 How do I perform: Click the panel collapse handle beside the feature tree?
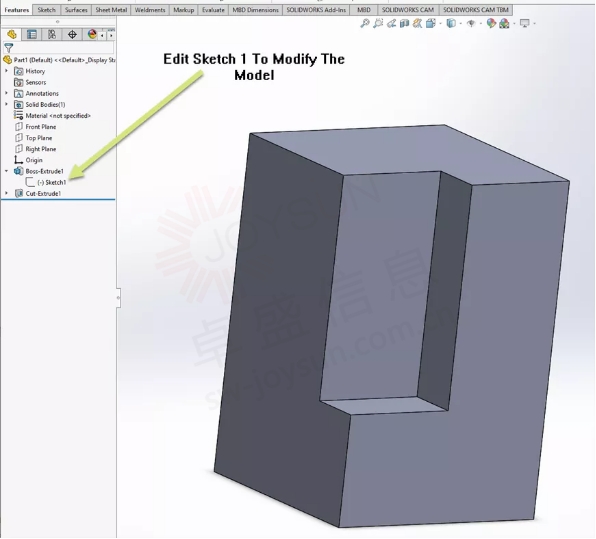(x=118, y=298)
